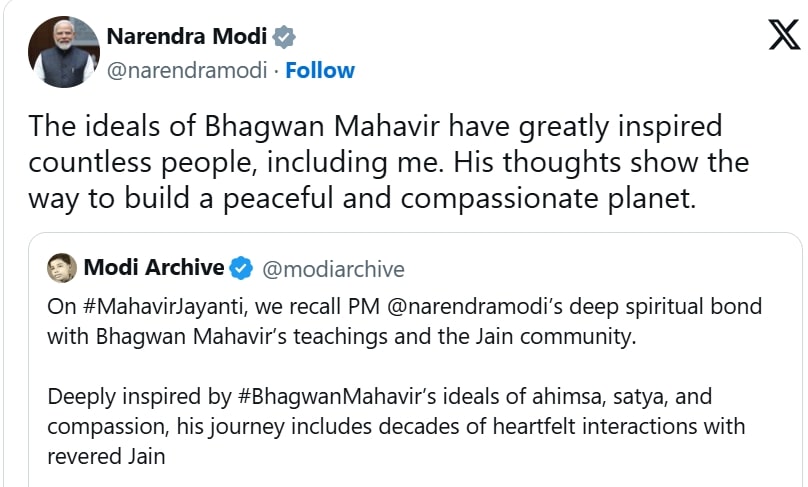808x487 pixels.
Task: Open Narendra Modi's profile picture
Action: [59, 52]
